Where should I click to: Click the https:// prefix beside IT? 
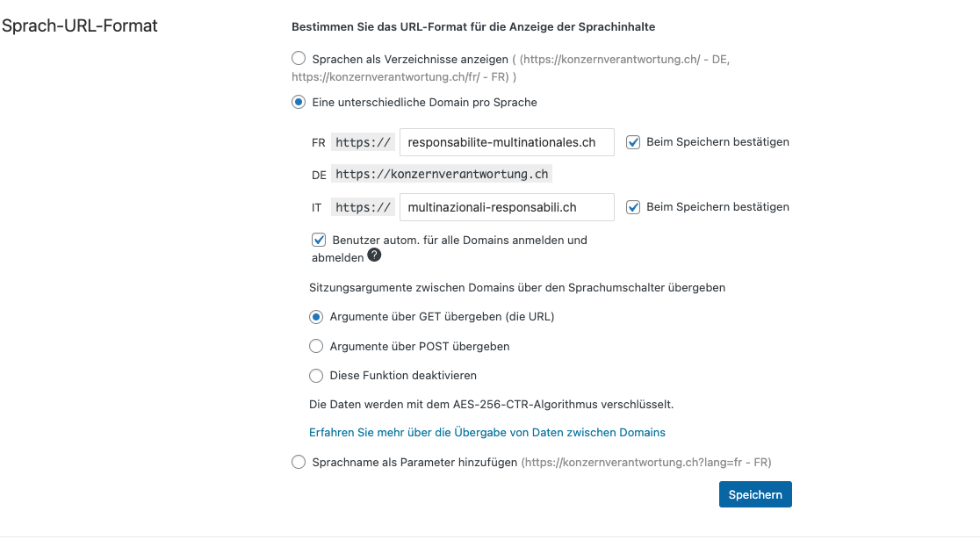[x=363, y=207]
